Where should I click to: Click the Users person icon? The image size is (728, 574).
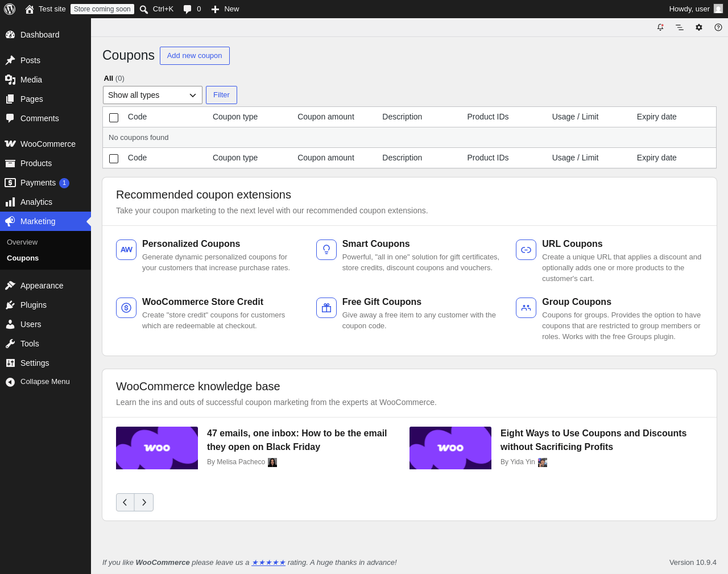point(10,324)
